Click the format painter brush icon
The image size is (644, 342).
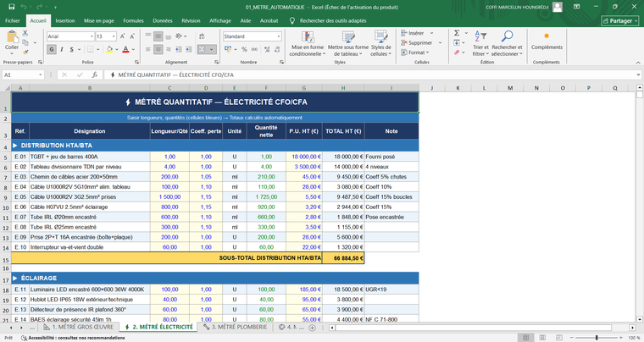pos(25,52)
